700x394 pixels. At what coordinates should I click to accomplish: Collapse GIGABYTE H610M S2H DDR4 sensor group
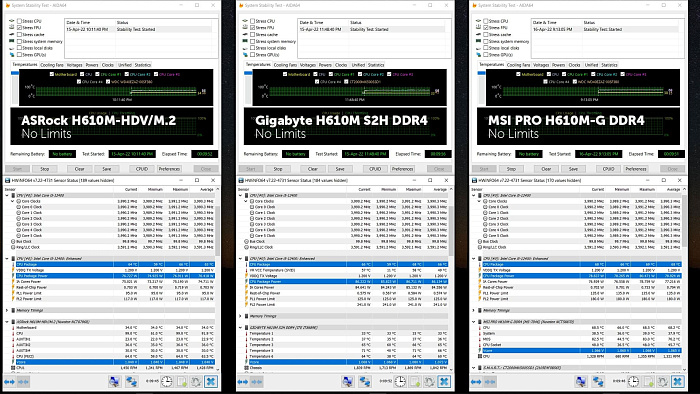(241, 328)
